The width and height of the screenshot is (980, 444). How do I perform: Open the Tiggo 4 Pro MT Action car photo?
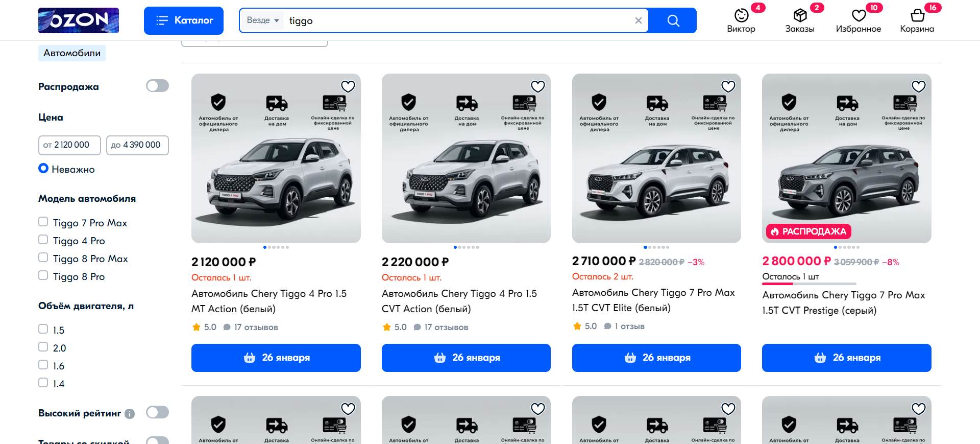click(276, 158)
